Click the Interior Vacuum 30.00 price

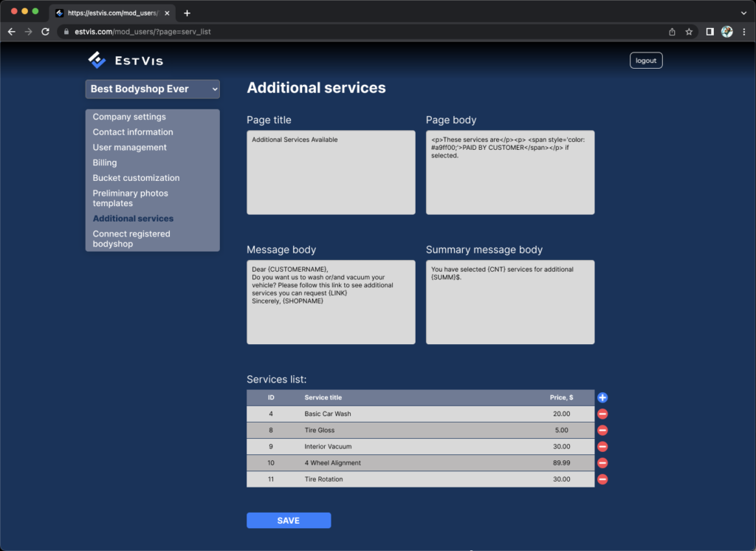coord(561,447)
